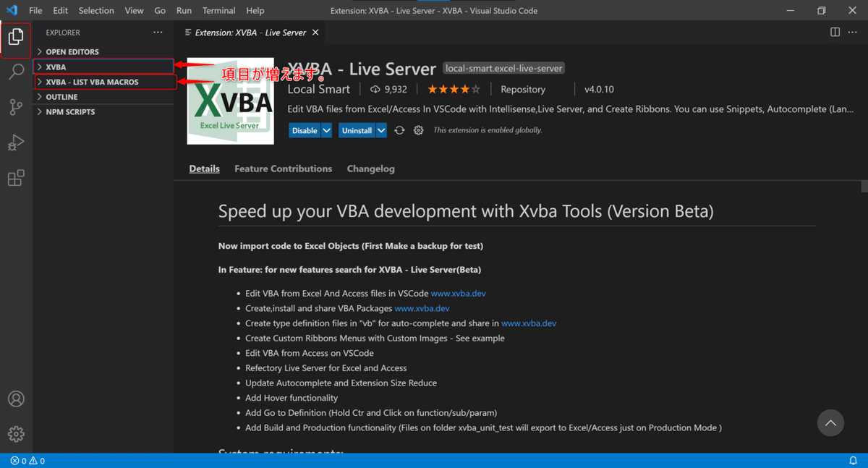Click the four-star rating

pos(454,90)
